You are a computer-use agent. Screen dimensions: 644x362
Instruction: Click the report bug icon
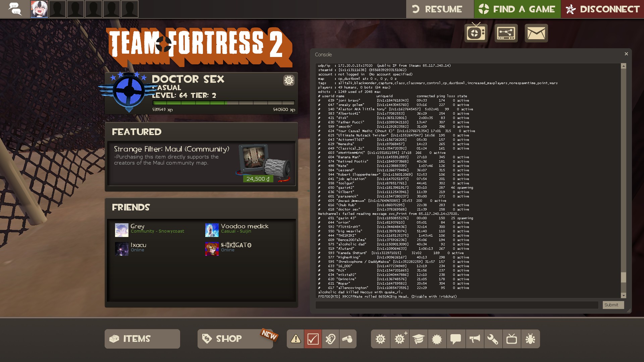click(x=531, y=339)
